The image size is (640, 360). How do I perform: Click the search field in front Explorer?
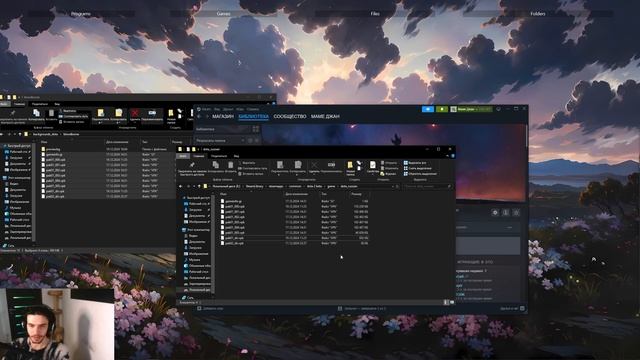click(x=427, y=186)
